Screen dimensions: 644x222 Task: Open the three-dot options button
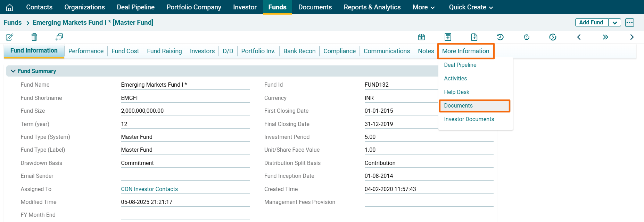629,23
